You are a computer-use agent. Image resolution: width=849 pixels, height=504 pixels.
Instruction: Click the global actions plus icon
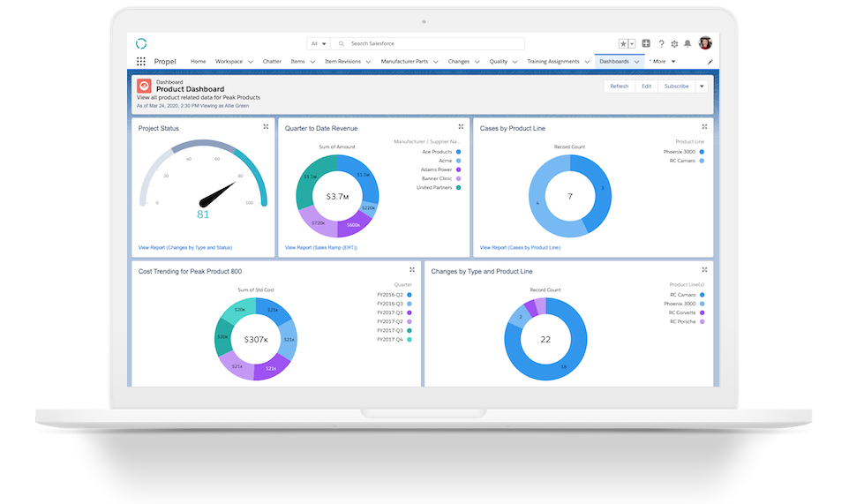pos(646,43)
